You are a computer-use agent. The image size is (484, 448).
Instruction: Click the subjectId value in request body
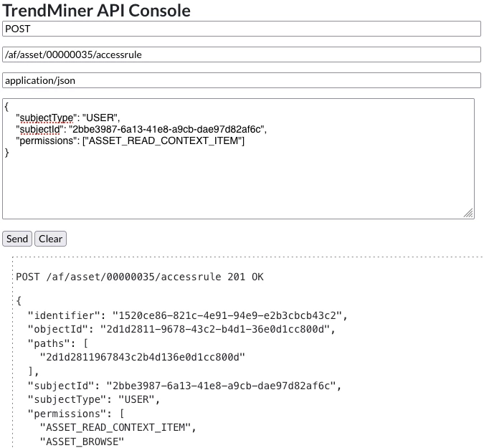166,129
